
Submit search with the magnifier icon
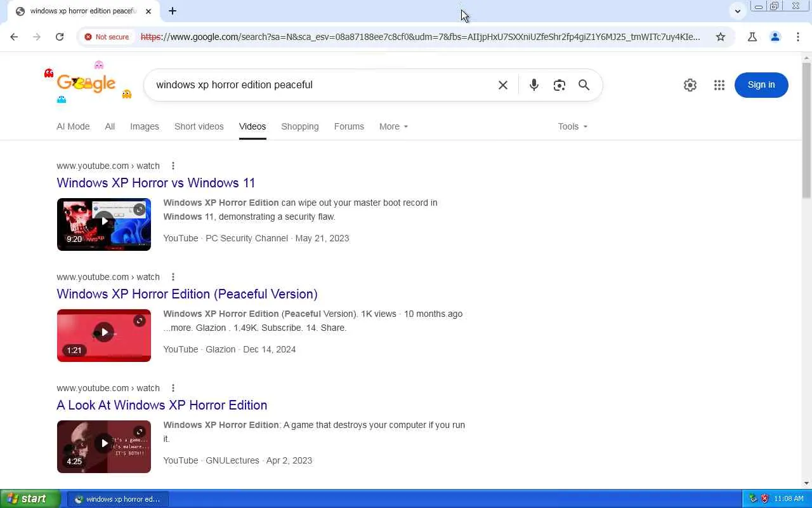(x=584, y=85)
